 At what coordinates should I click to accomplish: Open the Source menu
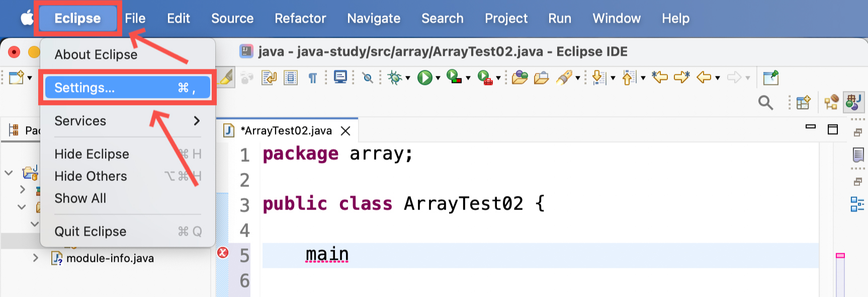coord(232,19)
